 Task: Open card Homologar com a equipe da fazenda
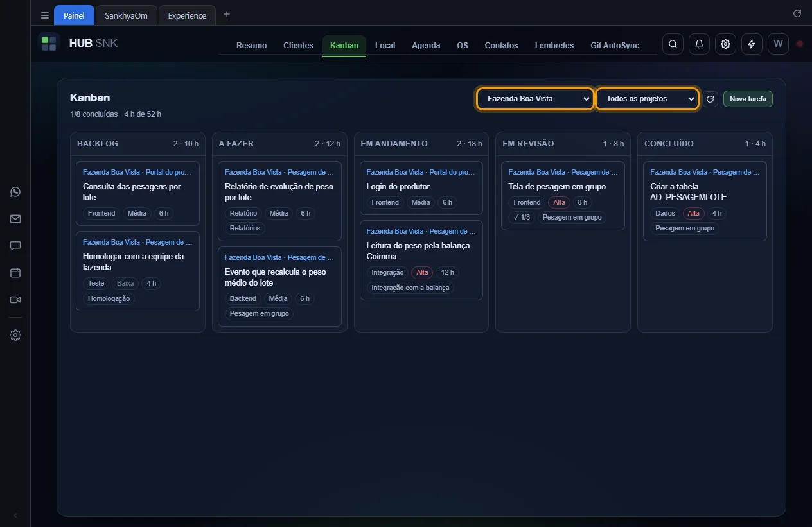pos(137,271)
